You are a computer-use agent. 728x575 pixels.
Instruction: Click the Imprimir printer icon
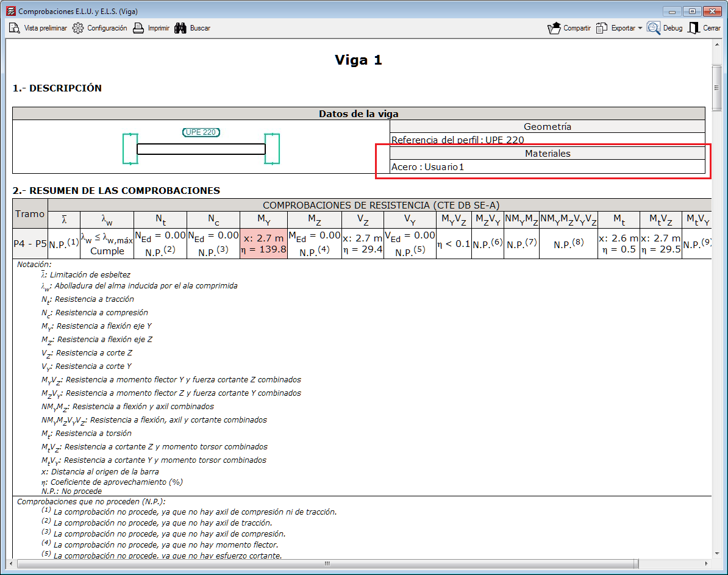[138, 28]
